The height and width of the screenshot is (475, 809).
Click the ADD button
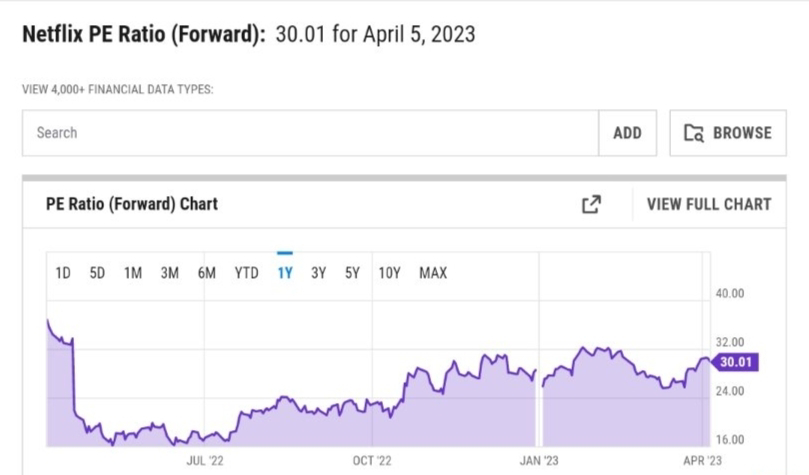(627, 133)
